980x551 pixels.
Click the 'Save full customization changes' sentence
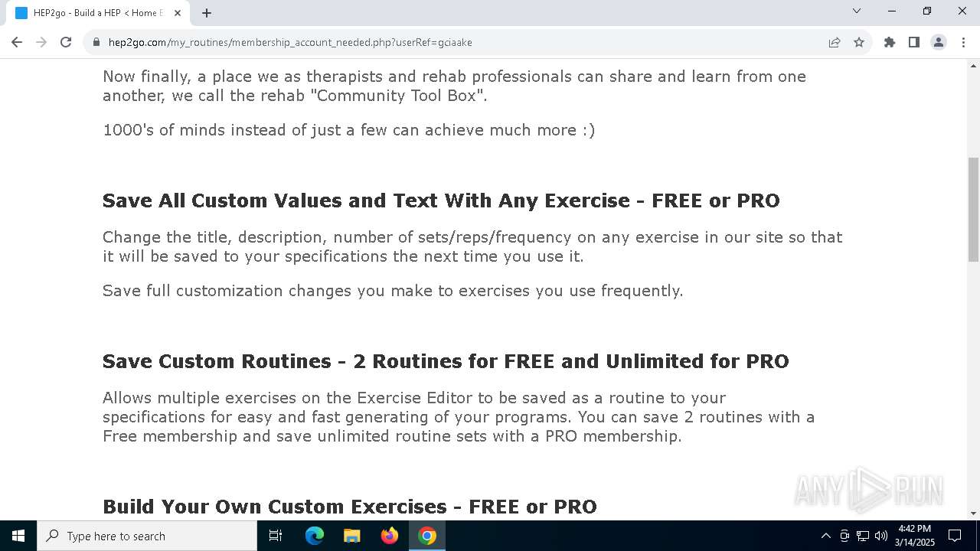click(x=393, y=291)
